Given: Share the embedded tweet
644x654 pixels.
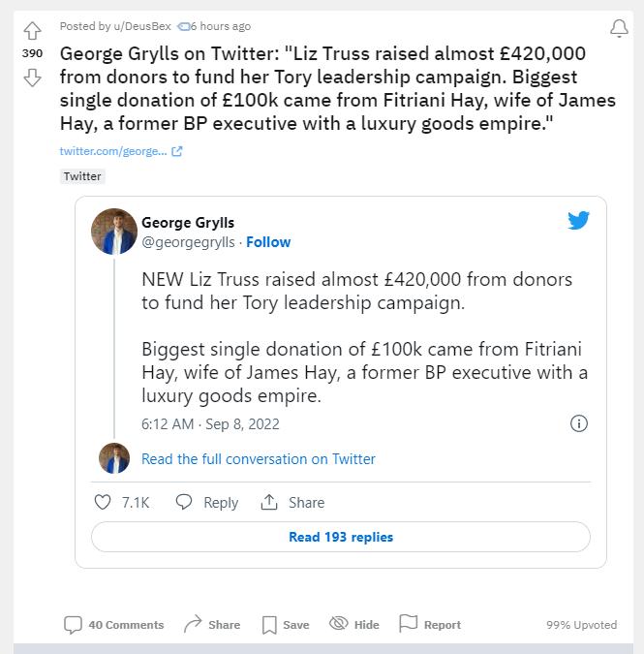Looking at the screenshot, I should point(292,502).
